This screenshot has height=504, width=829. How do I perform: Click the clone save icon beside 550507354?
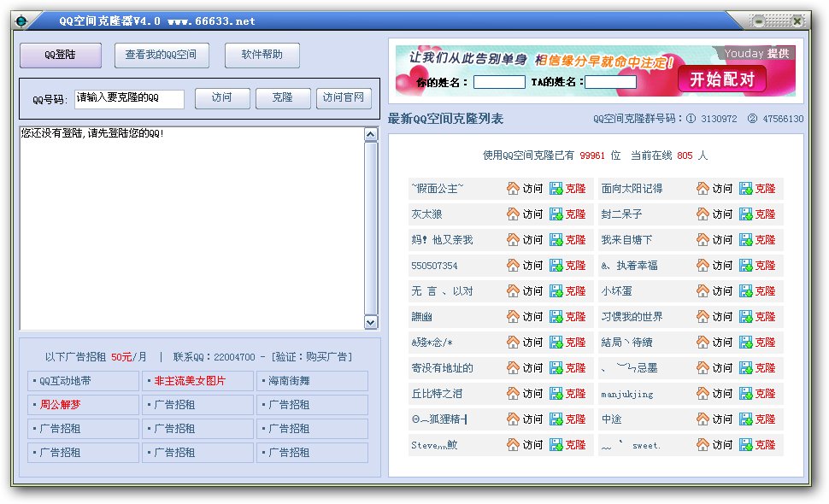[x=556, y=265]
